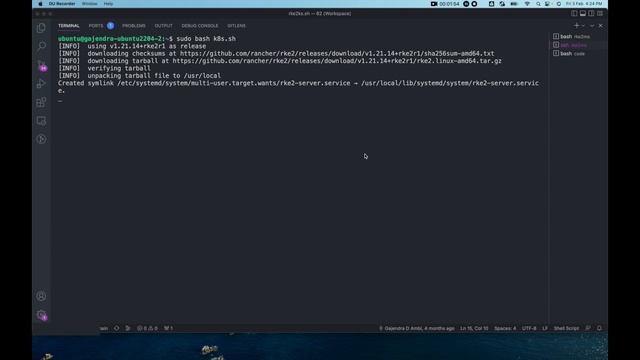Open the new terminal launch profile dropdown

pos(583,26)
